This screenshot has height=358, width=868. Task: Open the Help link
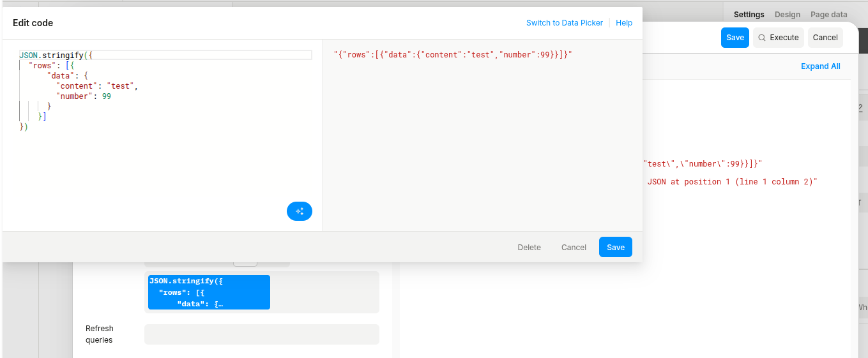click(623, 23)
